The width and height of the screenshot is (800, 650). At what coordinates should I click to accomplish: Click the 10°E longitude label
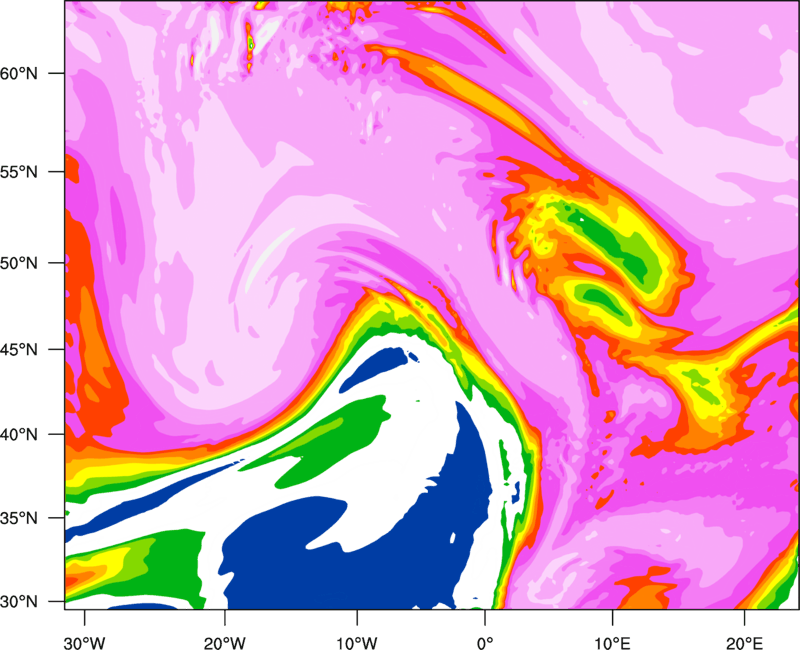[612, 643]
